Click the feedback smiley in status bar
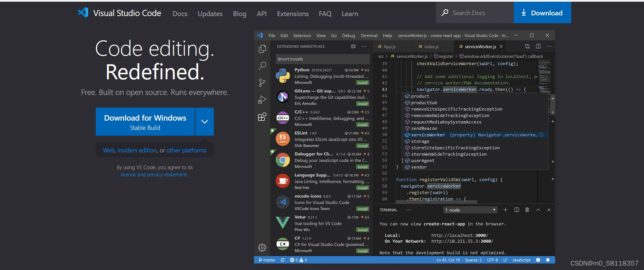 [538, 260]
